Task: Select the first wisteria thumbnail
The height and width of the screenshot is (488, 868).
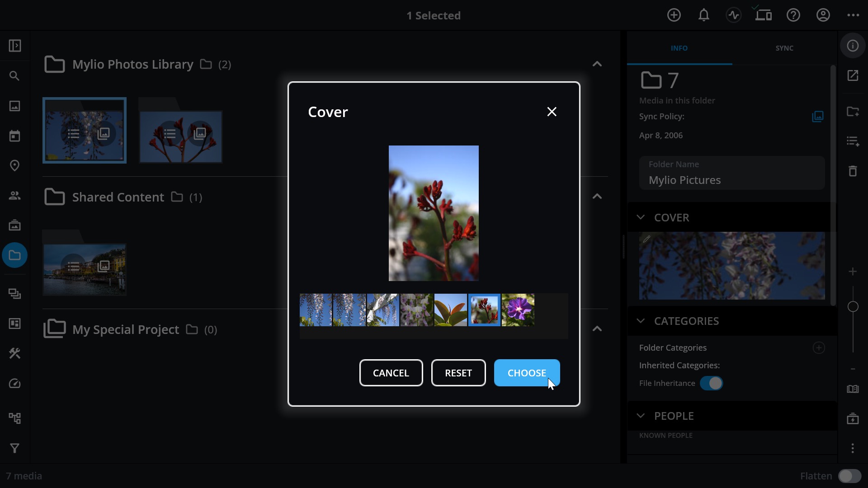Action: click(316, 310)
